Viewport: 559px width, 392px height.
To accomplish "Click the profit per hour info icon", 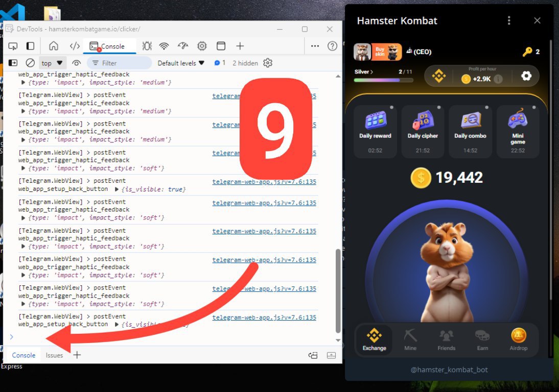I will [498, 79].
